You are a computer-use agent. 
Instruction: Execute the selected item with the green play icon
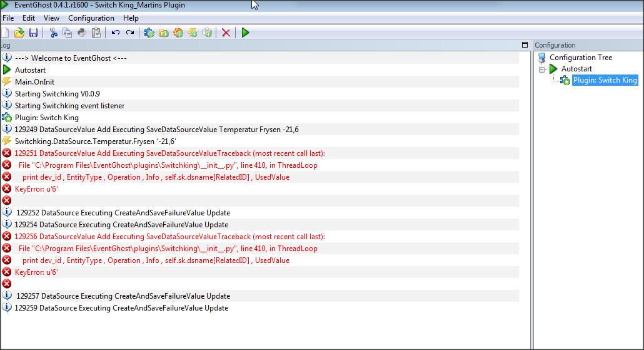pos(246,33)
